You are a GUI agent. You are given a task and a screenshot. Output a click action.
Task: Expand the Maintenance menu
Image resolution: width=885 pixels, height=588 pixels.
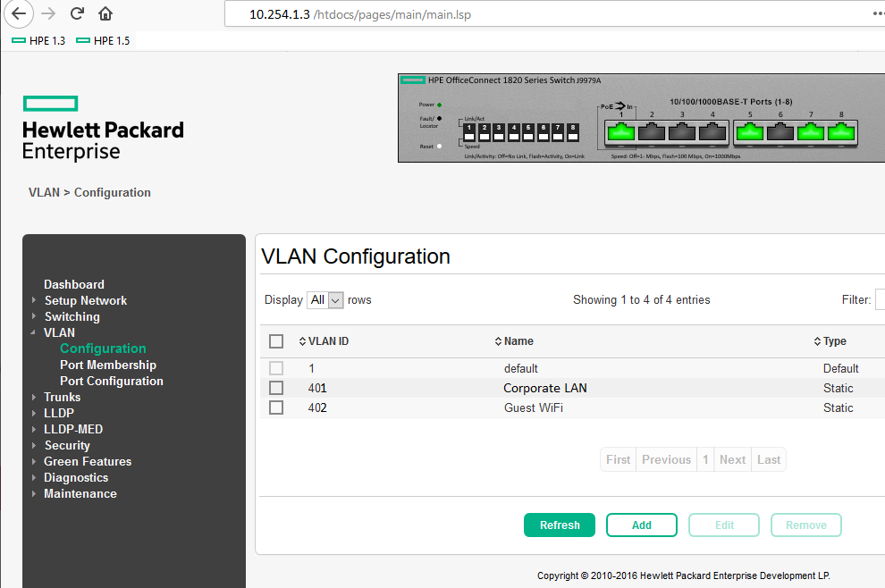[34, 493]
